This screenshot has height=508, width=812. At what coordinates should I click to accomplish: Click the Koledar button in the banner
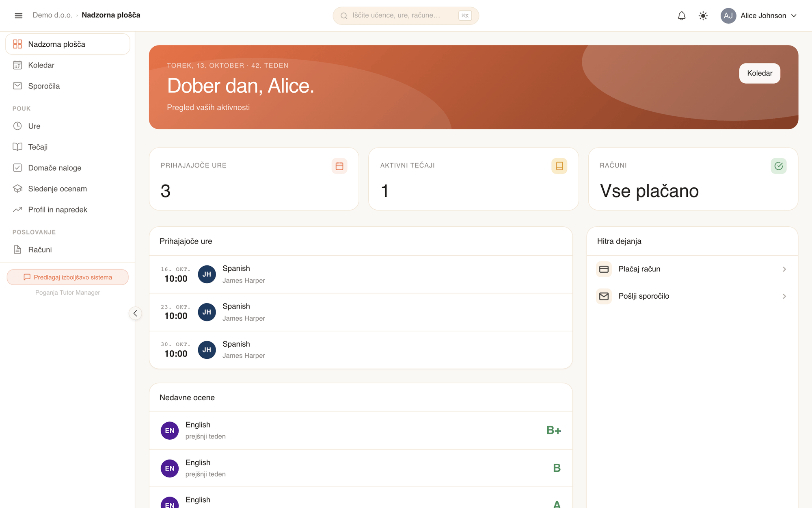(x=760, y=73)
